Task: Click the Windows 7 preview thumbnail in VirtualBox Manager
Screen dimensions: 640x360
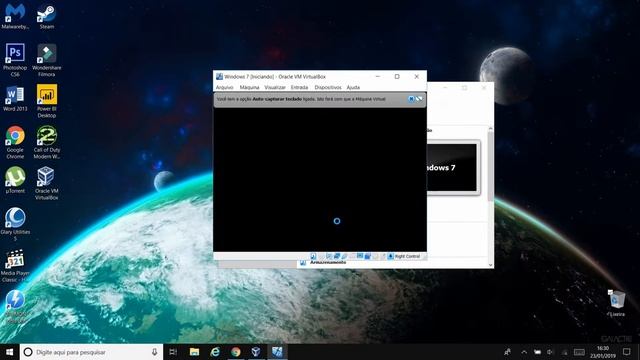Action: click(452, 167)
